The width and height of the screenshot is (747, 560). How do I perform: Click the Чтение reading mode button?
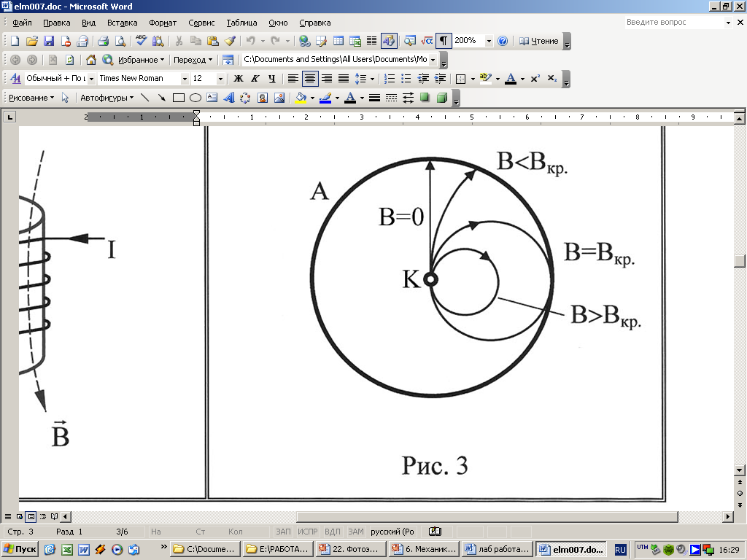[x=539, y=41]
